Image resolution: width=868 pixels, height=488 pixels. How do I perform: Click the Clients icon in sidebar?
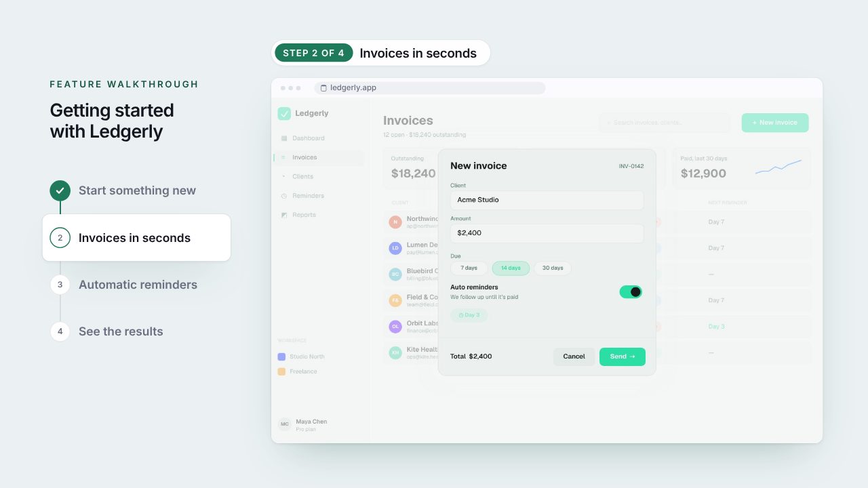click(x=283, y=176)
